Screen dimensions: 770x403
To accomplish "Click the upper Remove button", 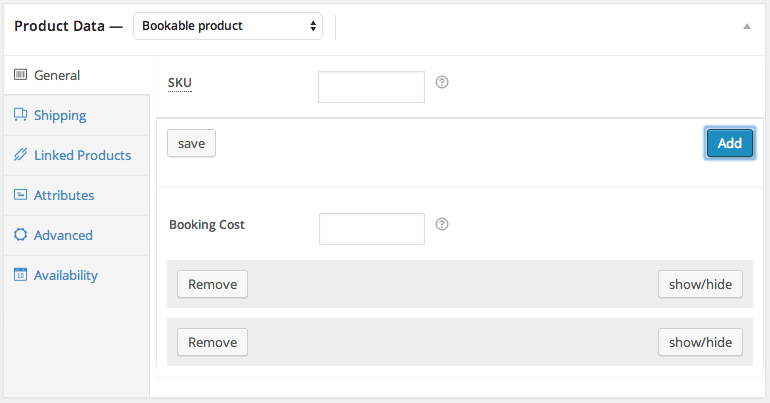I will click(x=212, y=284).
